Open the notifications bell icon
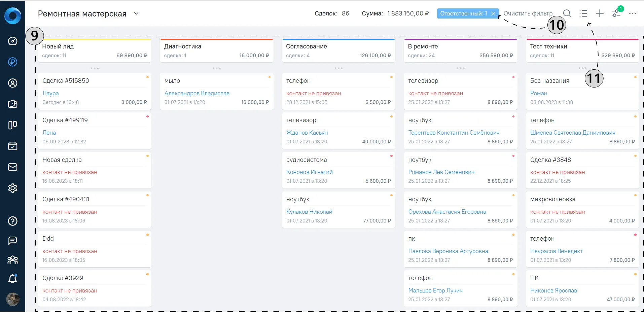 12,279
